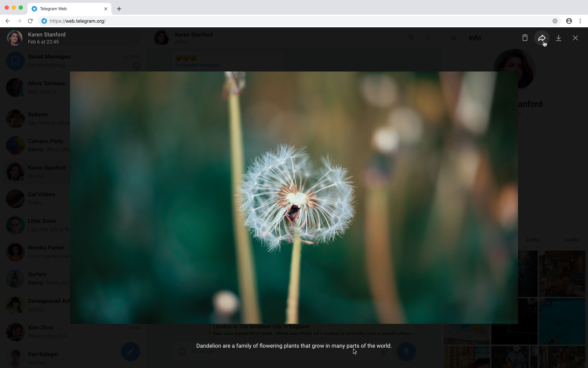This screenshot has width=588, height=368.
Task: Click the Forwarded message label
Action: pos(197,65)
